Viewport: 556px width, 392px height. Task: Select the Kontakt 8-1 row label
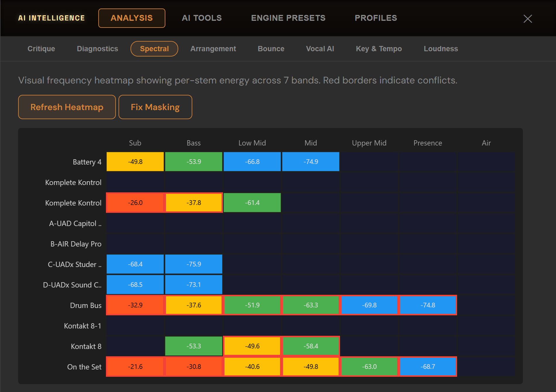coord(83,326)
